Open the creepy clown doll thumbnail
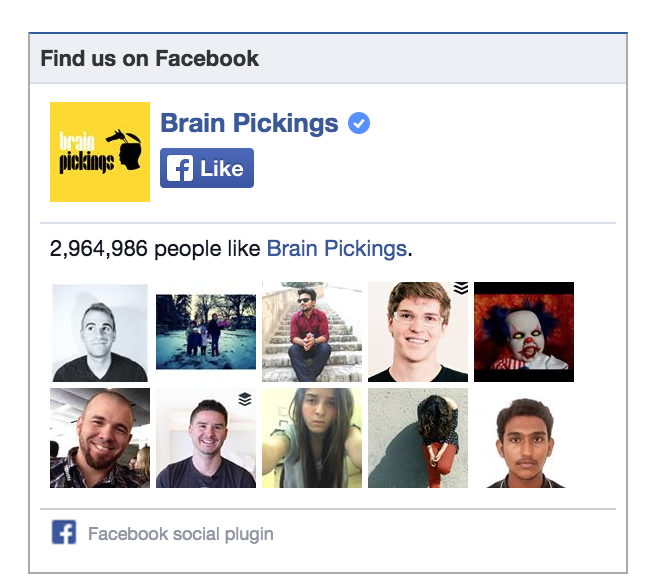The height and width of the screenshot is (588, 650). (524, 332)
